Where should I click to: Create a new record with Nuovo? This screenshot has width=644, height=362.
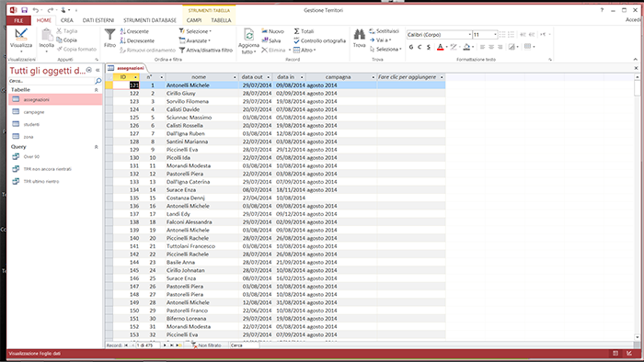[x=272, y=31]
